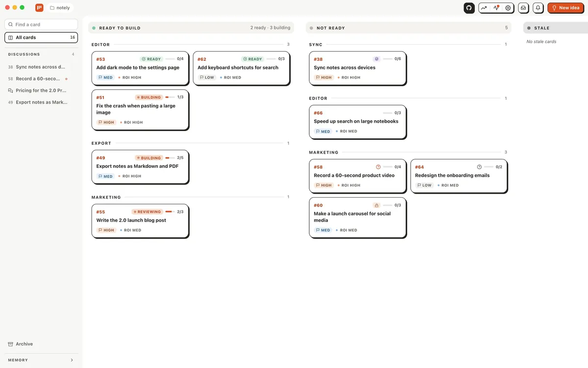The height and width of the screenshot is (368, 588).
Task: Click the Ready to Build column header
Action: click(191, 28)
